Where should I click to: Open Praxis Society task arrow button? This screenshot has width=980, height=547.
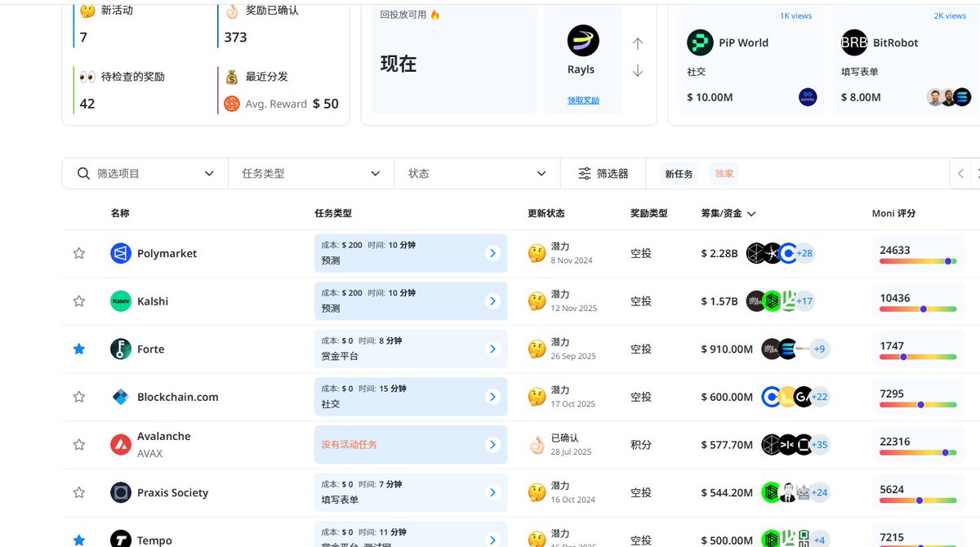(492, 492)
